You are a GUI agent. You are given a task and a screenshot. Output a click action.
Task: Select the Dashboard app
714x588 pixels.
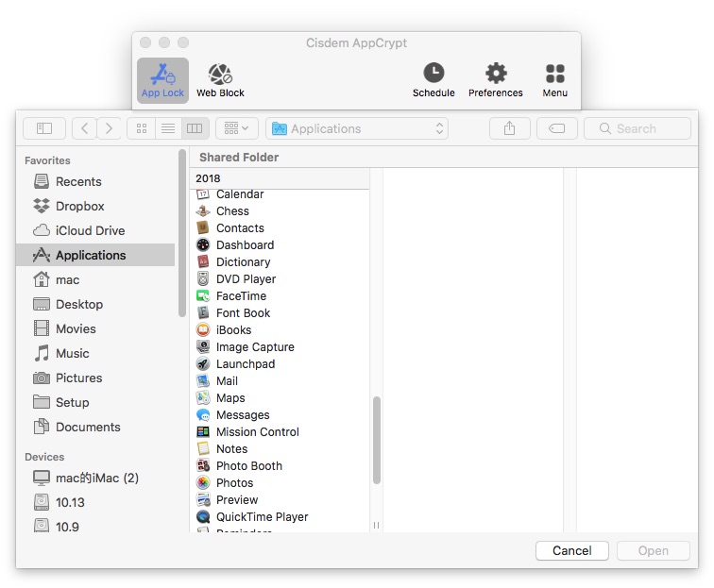[x=280, y=245]
